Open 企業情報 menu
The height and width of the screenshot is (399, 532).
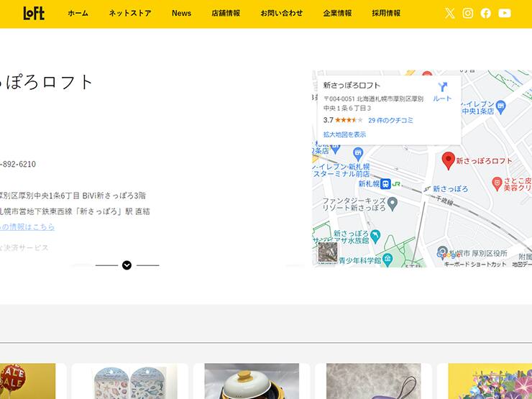point(338,13)
